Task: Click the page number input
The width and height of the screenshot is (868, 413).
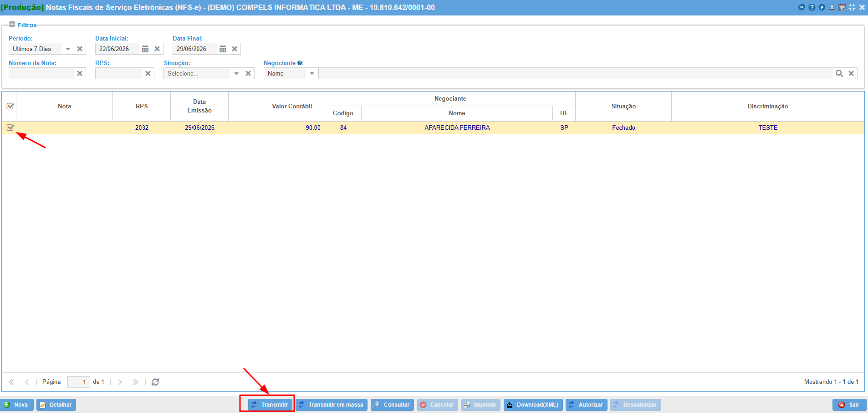Action: (78, 382)
